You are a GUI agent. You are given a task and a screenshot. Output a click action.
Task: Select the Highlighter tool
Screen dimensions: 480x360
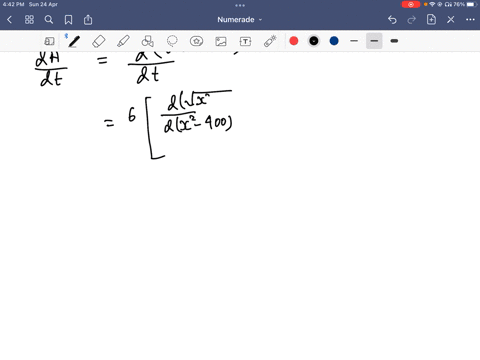click(x=123, y=41)
